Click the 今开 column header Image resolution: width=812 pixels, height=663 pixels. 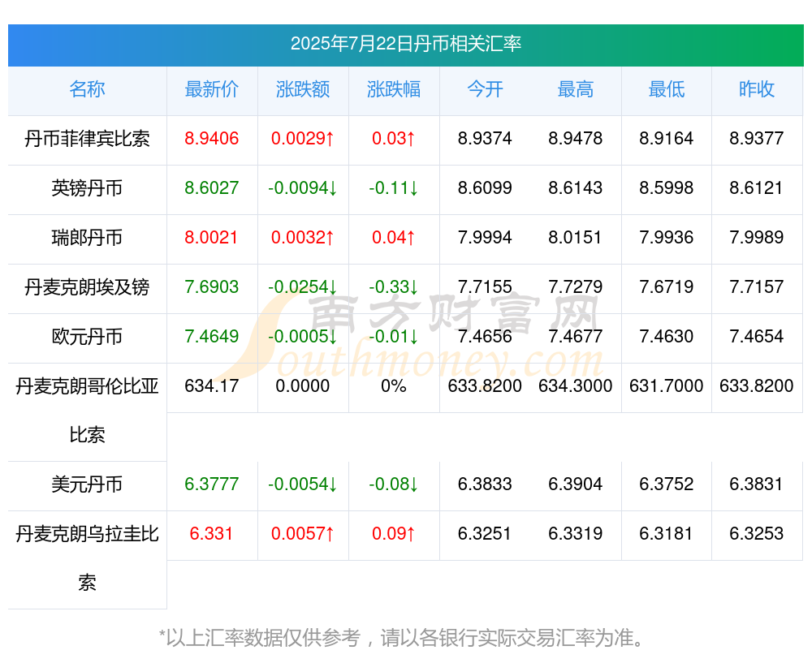pos(485,89)
